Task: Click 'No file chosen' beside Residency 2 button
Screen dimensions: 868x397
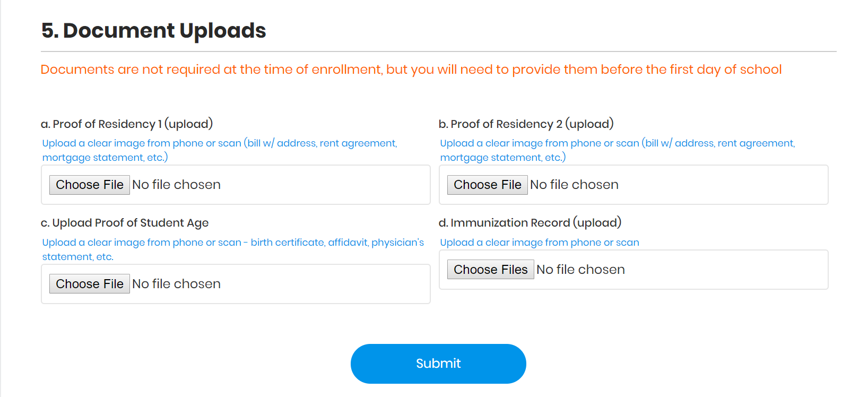Action: [x=574, y=185]
